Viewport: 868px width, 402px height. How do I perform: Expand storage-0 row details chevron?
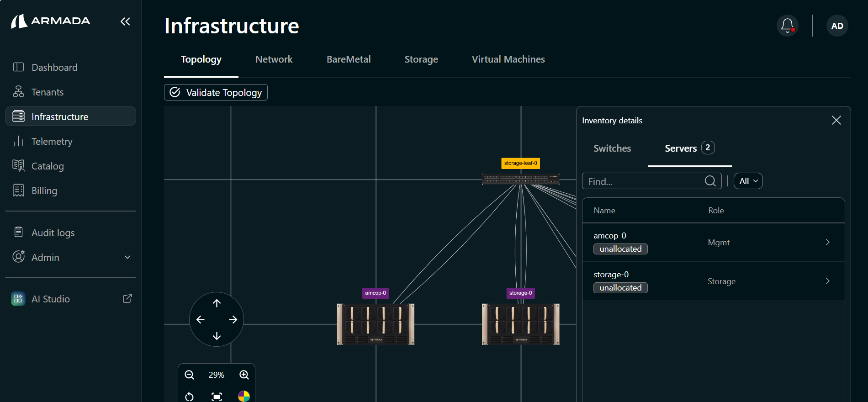coord(827,281)
